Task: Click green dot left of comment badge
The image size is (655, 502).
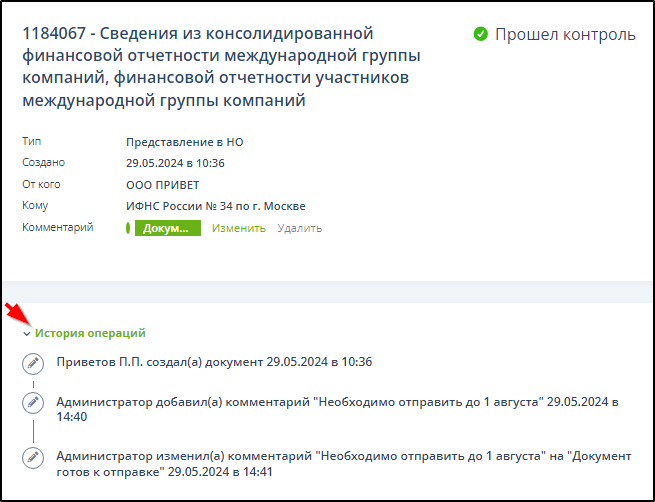Action: 129,228
